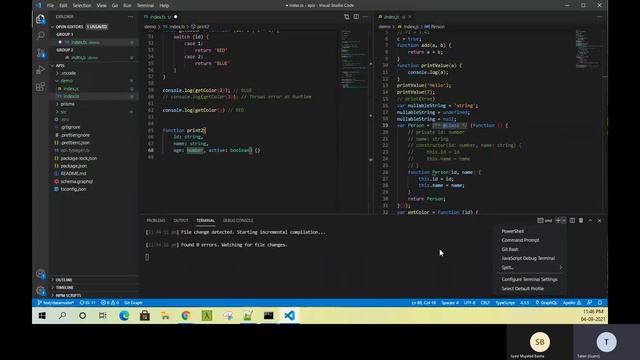Click the CRLF end-of-line status item
Screen dimensions: 640x360
[x=485, y=303]
